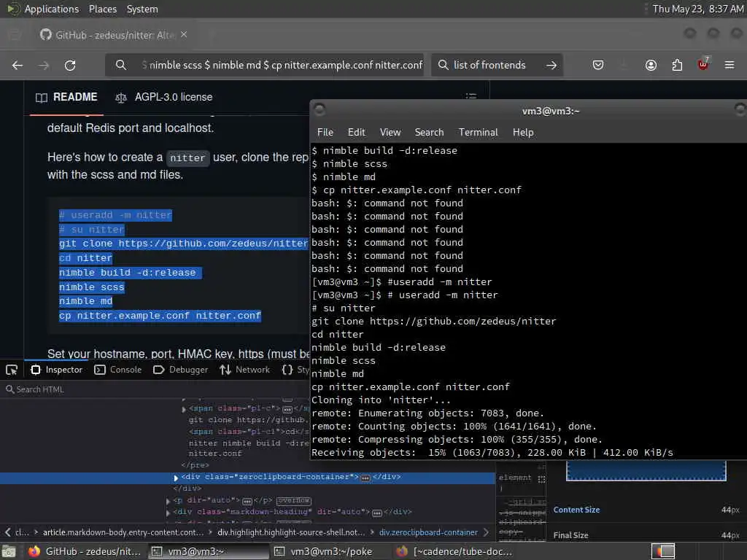Click the GitHub favicon on the tab
Viewport: 747px width, 560px height.
click(46, 35)
